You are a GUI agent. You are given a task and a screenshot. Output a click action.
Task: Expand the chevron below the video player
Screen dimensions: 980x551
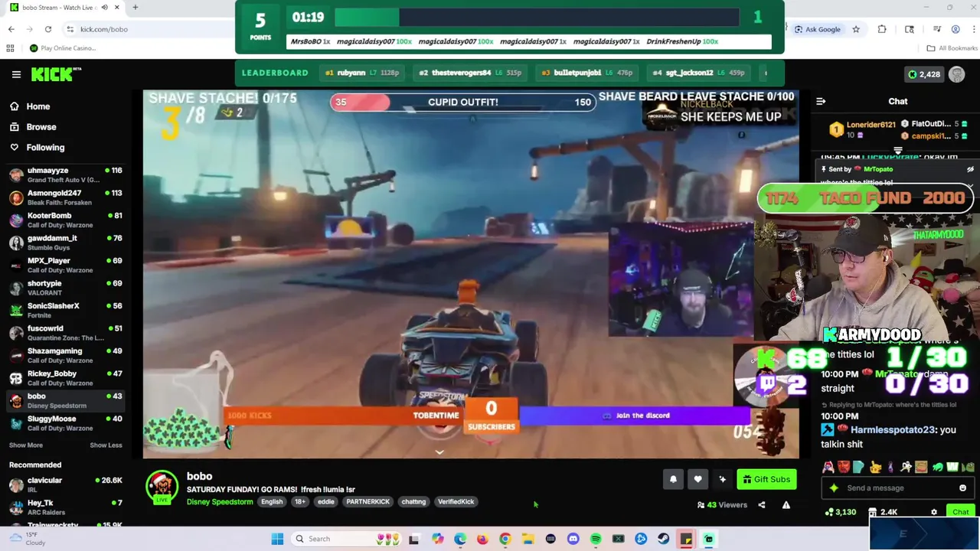[439, 452]
